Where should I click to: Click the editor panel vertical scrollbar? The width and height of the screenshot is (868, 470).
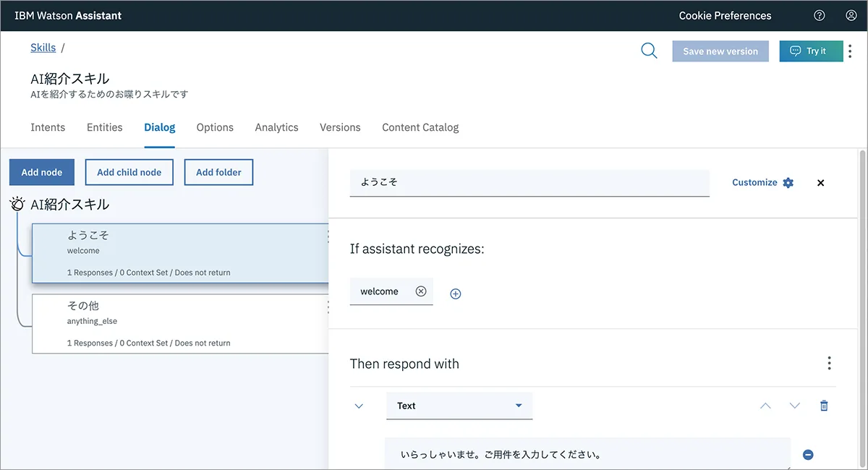point(862,309)
